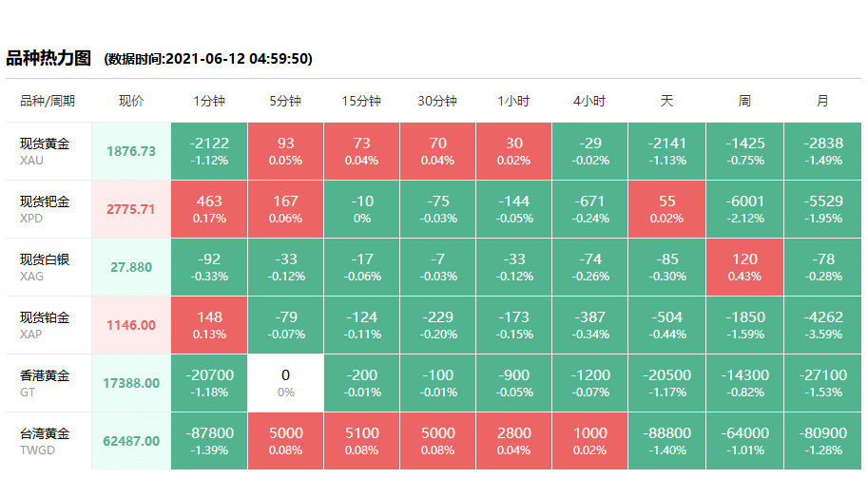This screenshot has width=868, height=479.
Task: Click the 品种热力图 heading
Action: 48,58
